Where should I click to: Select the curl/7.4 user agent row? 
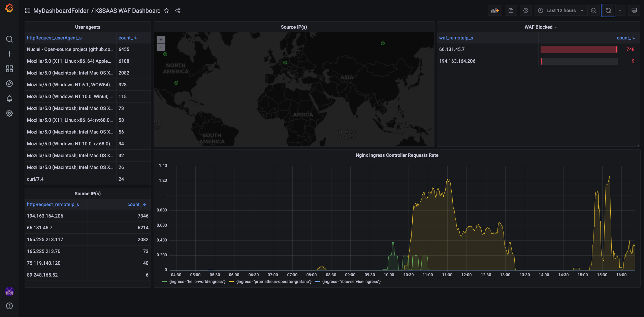coord(88,179)
